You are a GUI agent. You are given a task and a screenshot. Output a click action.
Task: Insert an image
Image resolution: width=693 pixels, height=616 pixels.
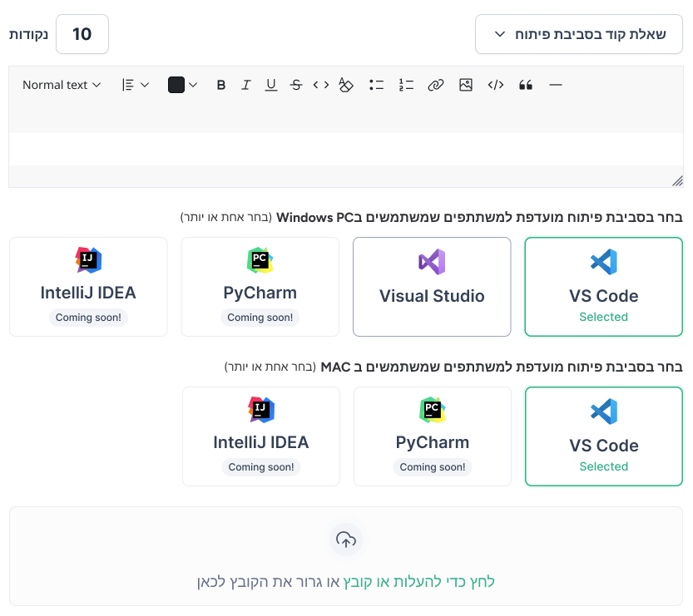pyautogui.click(x=466, y=85)
